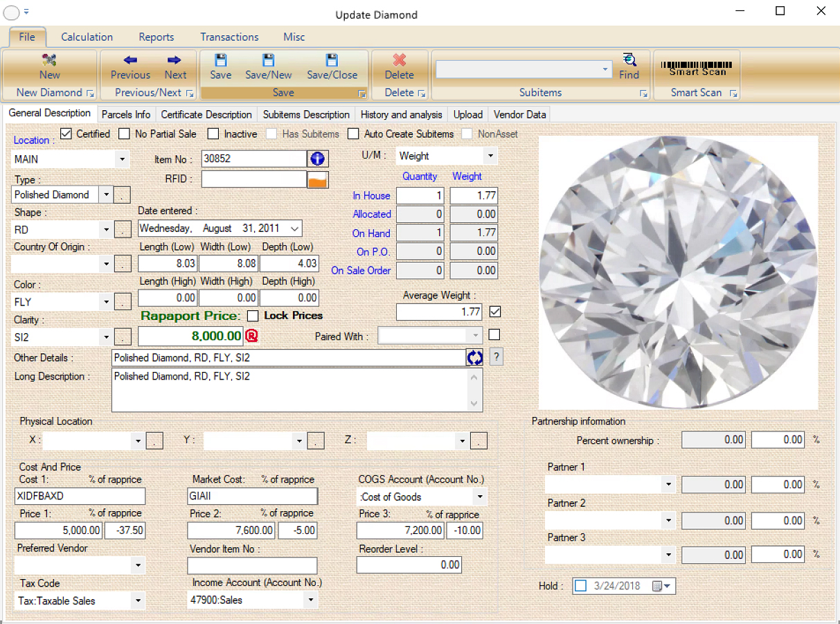Uncheck the Certified checkbox
Viewport: 840px width, 624px height.
coord(66,134)
